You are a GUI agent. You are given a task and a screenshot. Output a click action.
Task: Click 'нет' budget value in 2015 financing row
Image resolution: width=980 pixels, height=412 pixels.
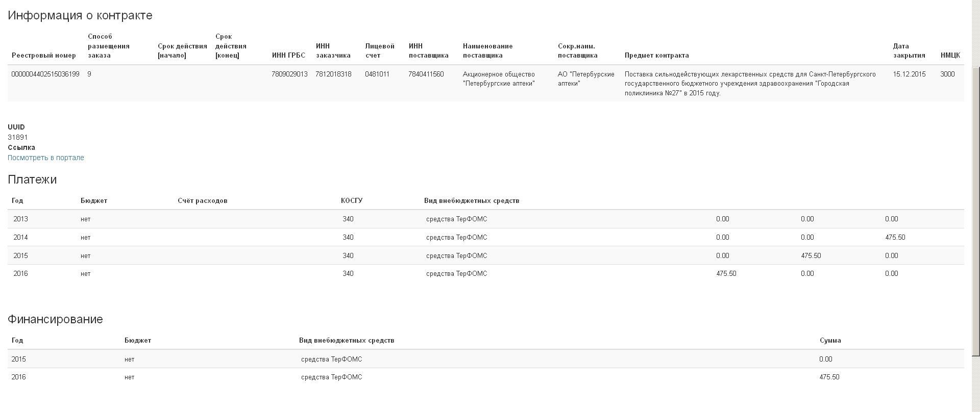click(x=130, y=359)
